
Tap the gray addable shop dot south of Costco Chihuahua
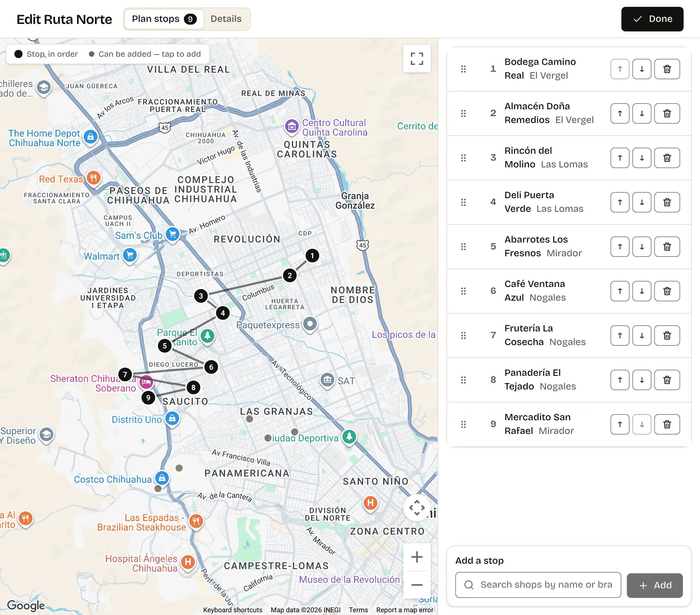tap(158, 489)
